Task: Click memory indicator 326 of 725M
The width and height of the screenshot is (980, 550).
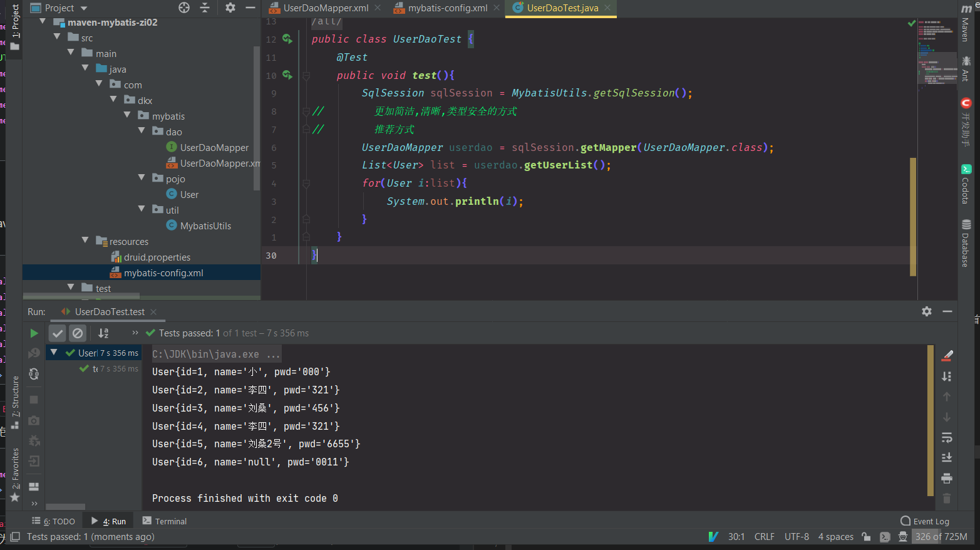Action: (941, 537)
